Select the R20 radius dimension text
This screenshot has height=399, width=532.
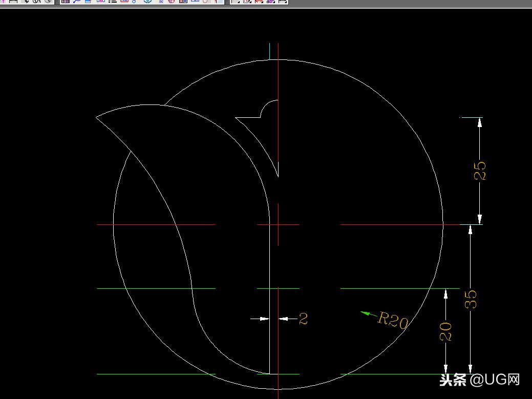[393, 321]
